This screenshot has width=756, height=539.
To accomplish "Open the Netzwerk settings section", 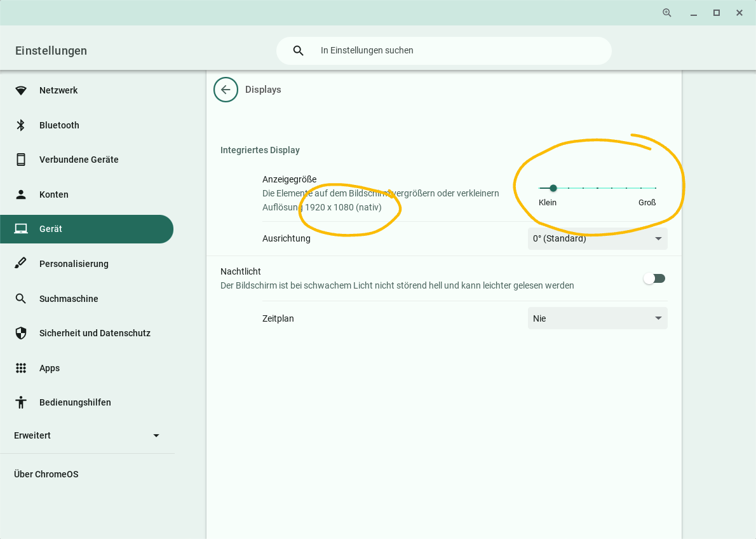I will [x=87, y=90].
